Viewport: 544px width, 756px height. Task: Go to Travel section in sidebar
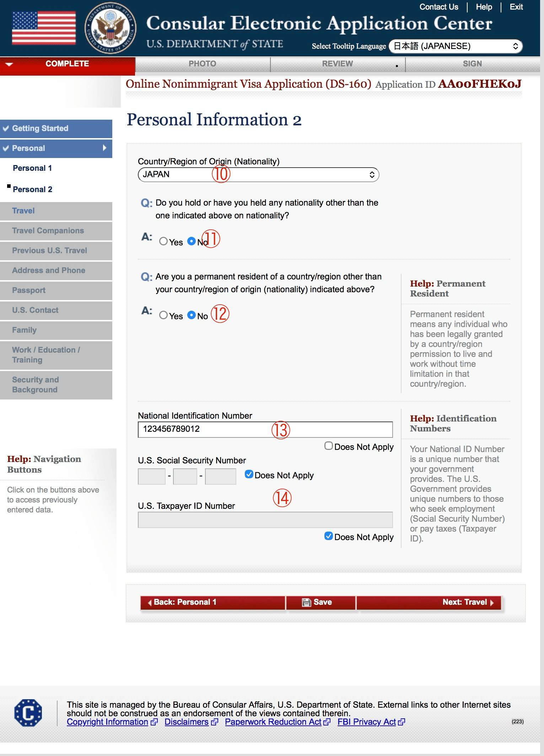[x=56, y=211]
